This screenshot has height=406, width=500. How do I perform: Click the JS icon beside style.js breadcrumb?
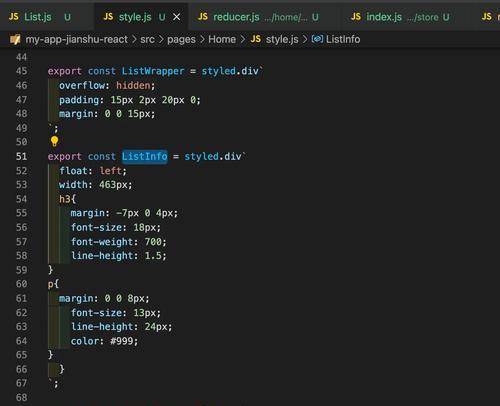256,39
